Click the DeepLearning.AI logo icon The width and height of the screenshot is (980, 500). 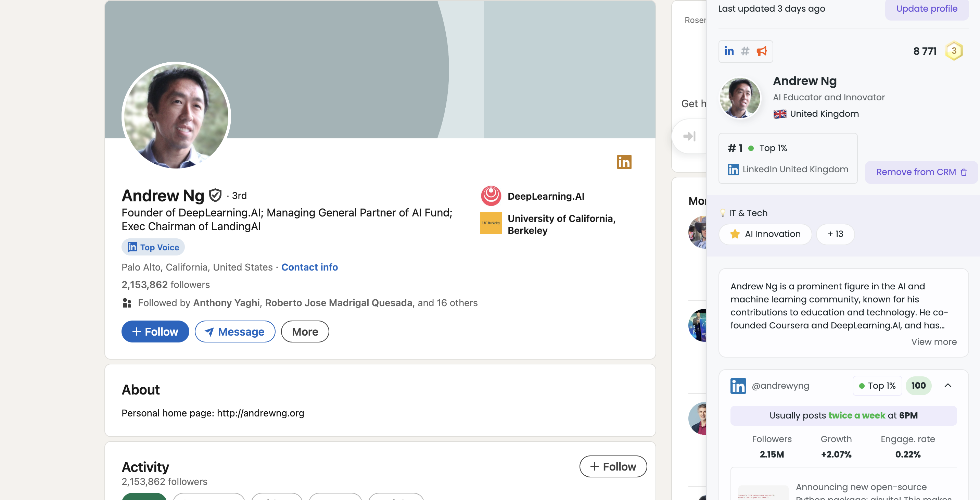point(491,196)
